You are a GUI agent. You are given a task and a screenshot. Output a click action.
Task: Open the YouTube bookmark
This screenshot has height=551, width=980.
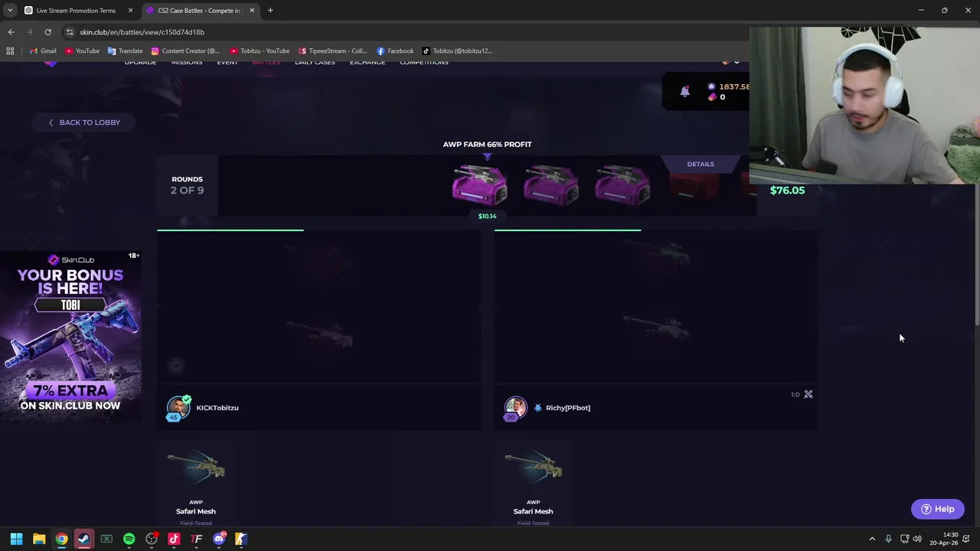83,51
